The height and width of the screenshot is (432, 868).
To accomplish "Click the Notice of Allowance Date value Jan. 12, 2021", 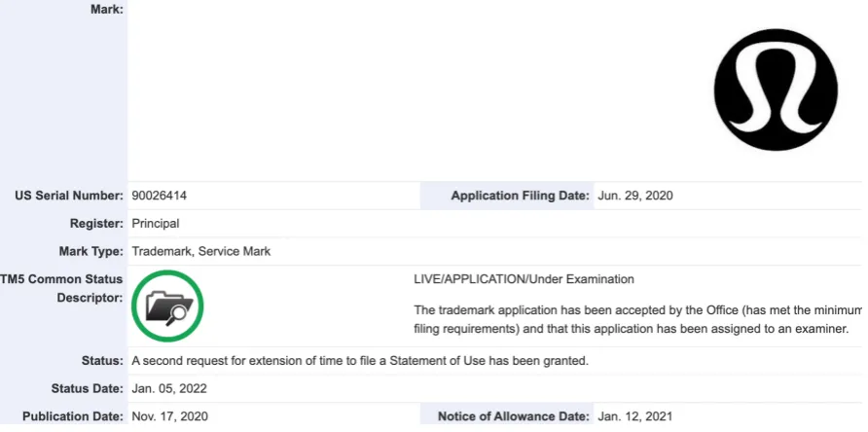I will (x=635, y=416).
